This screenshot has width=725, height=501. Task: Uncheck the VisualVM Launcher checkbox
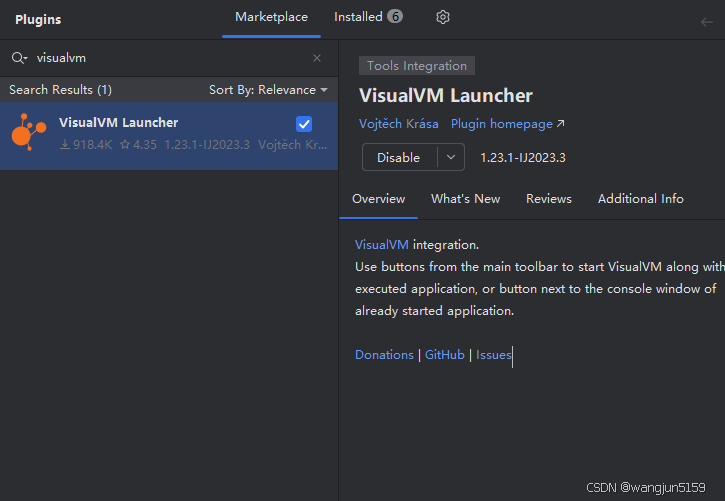pyautogui.click(x=304, y=124)
